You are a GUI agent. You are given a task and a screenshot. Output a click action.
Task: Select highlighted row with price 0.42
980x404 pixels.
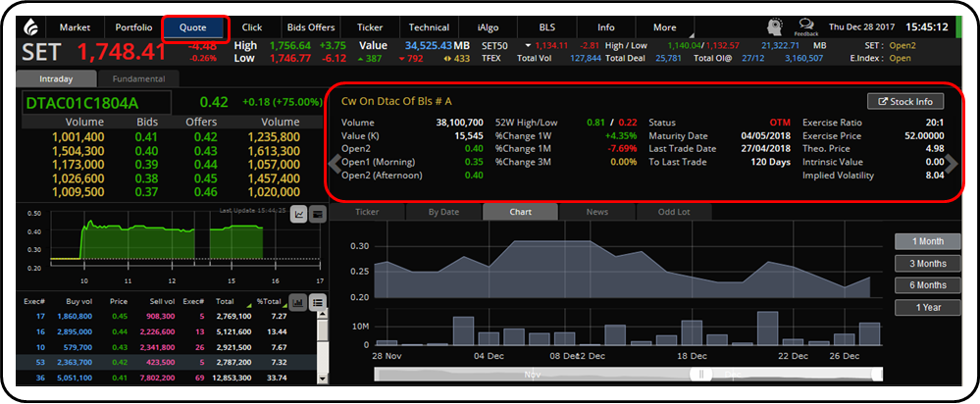point(167,362)
